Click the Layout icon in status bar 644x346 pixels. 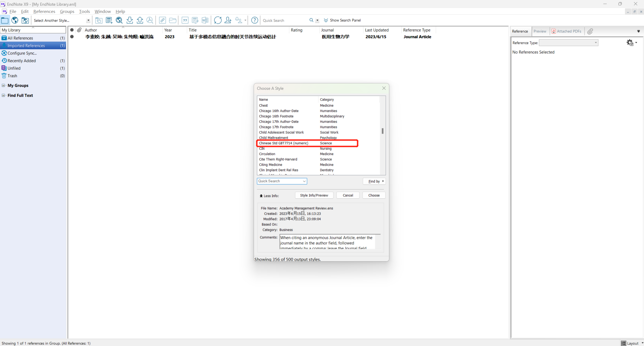tap(624, 343)
